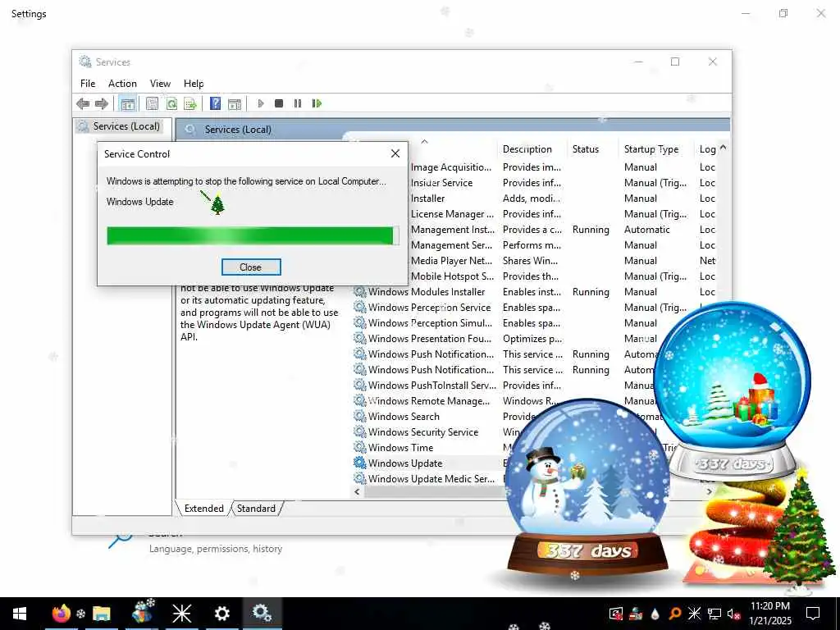Switch to the Standard tab
Viewport: 840px width, 630px height.
pyautogui.click(x=256, y=509)
